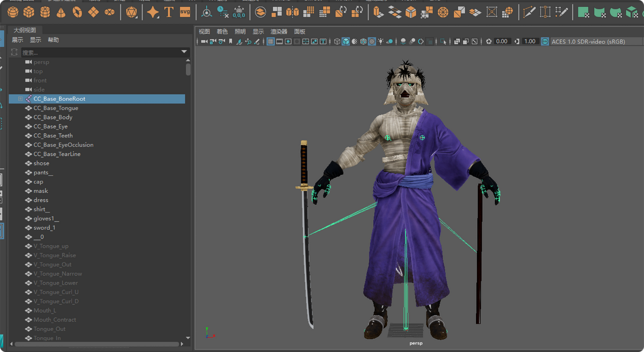
Task: Select V_Tongue_Narrow in the Outliner
Action: 58,274
